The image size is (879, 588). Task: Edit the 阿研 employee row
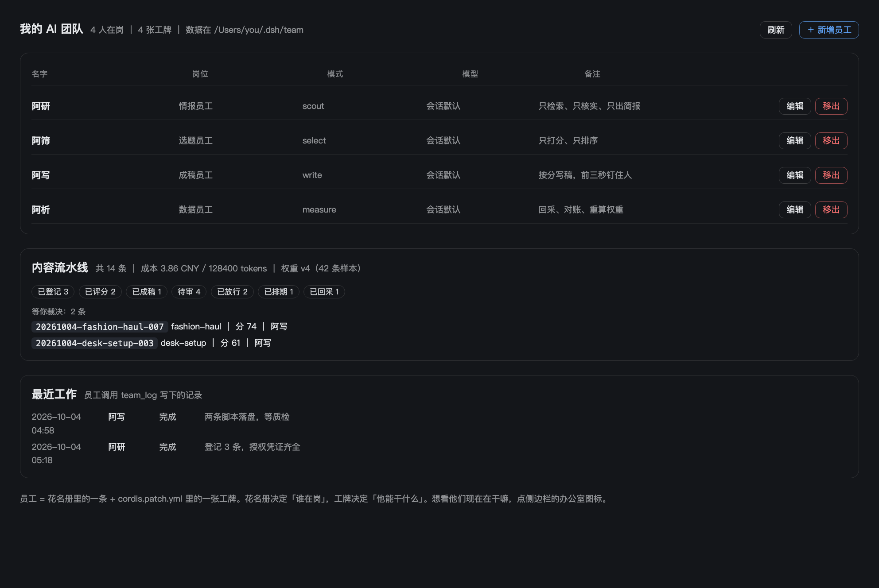click(x=795, y=106)
